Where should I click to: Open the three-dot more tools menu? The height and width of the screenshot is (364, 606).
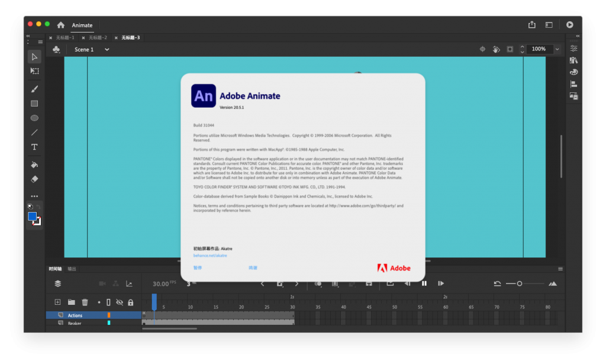pyautogui.click(x=34, y=197)
